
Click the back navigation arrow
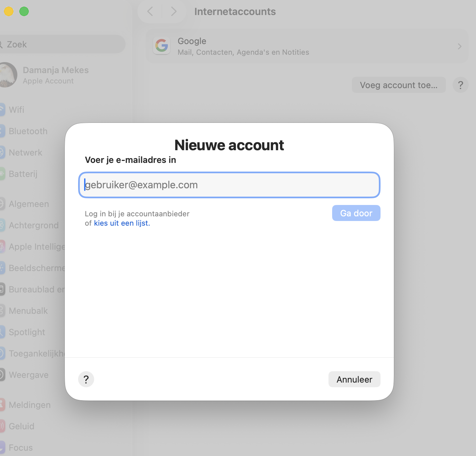(150, 11)
